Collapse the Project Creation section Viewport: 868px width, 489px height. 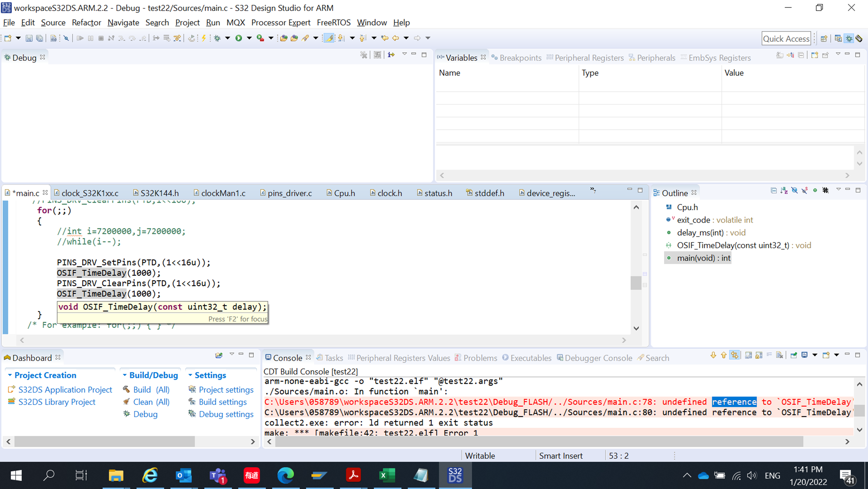(10, 375)
